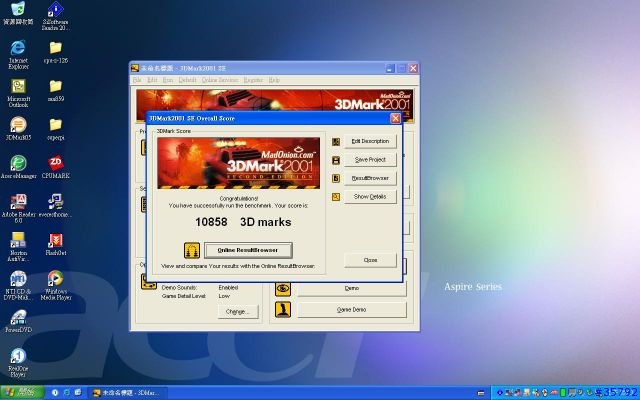Open the Help menu in 3DMark2001 SE
The image size is (640, 400).
[274, 80]
